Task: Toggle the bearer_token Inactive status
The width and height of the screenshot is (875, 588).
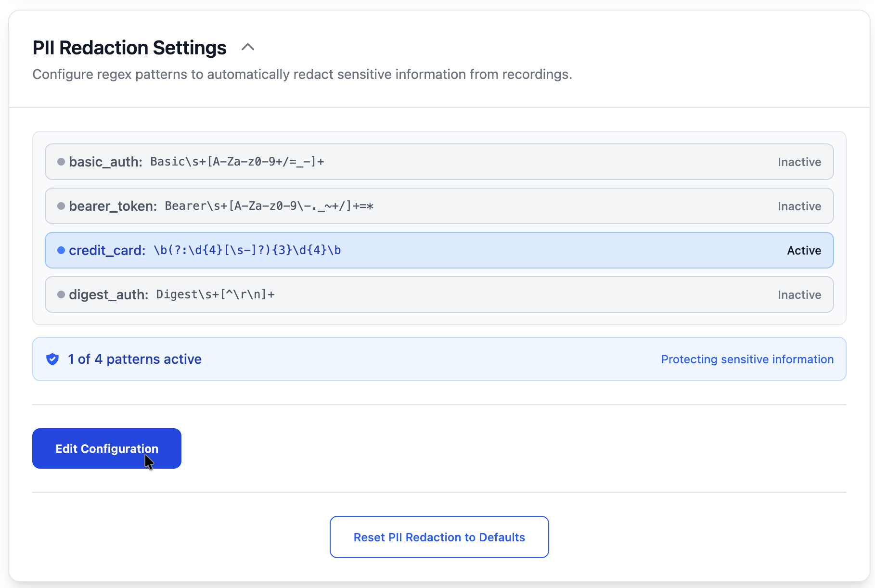Action: (x=799, y=206)
